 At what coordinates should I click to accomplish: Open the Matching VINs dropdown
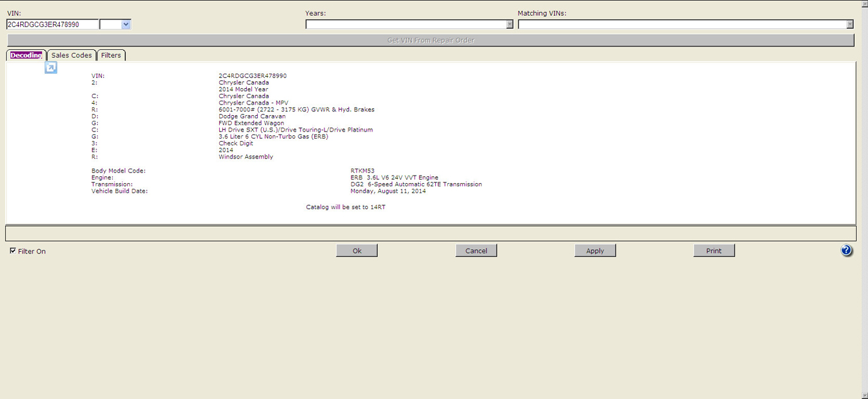(x=849, y=25)
